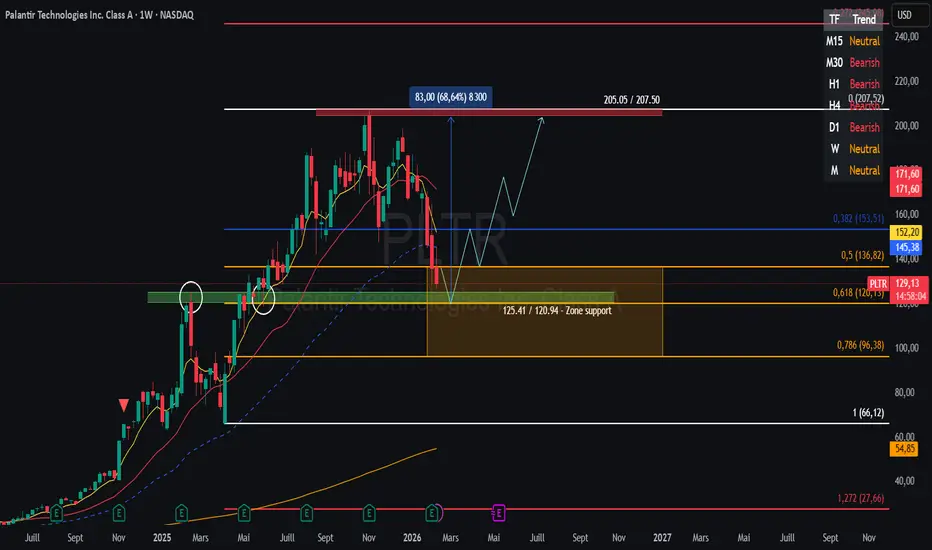Click the Zone support text annotation
The image size is (932, 550).
557,310
